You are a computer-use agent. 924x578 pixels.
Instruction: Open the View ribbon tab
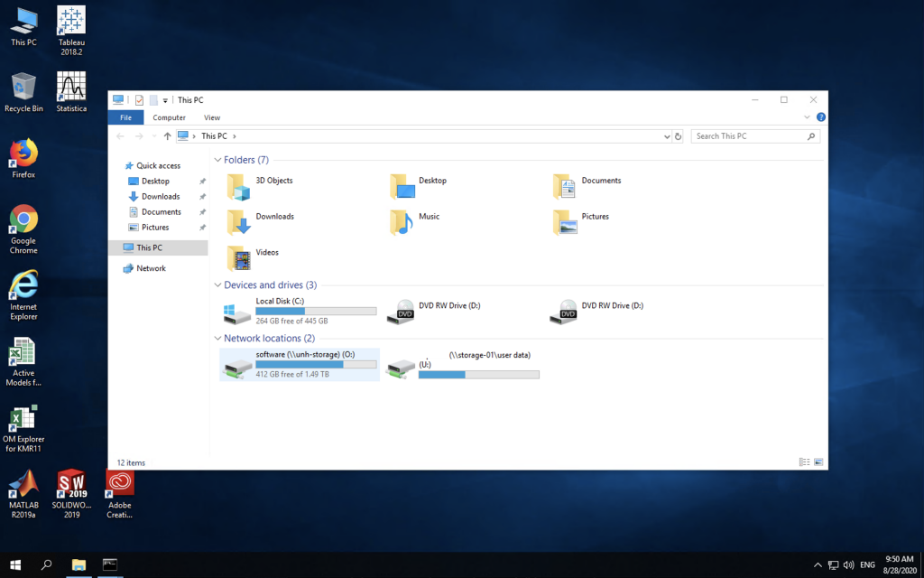tap(212, 117)
